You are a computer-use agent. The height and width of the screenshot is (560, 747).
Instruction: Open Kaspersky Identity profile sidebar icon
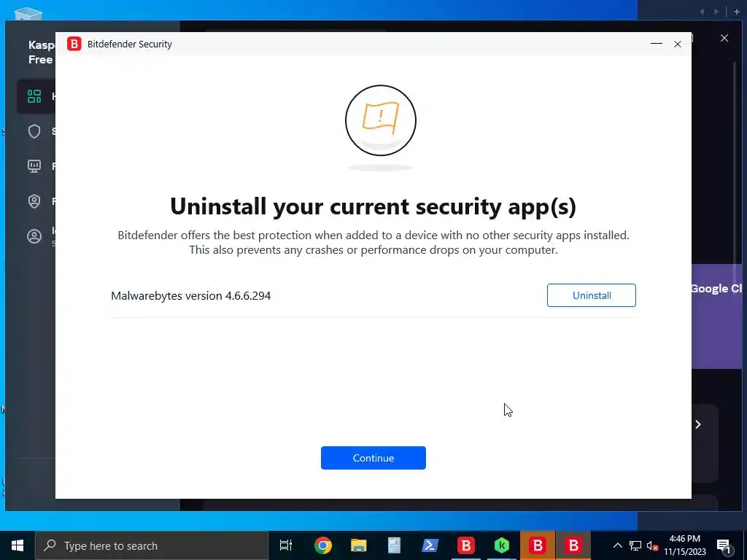coord(34,236)
